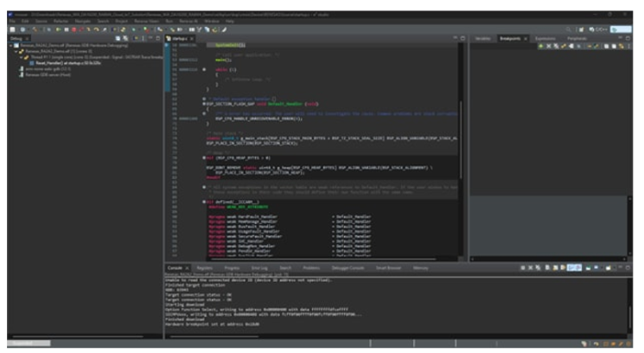Click the green add icon in Breakpoints toolbar

tap(541, 46)
